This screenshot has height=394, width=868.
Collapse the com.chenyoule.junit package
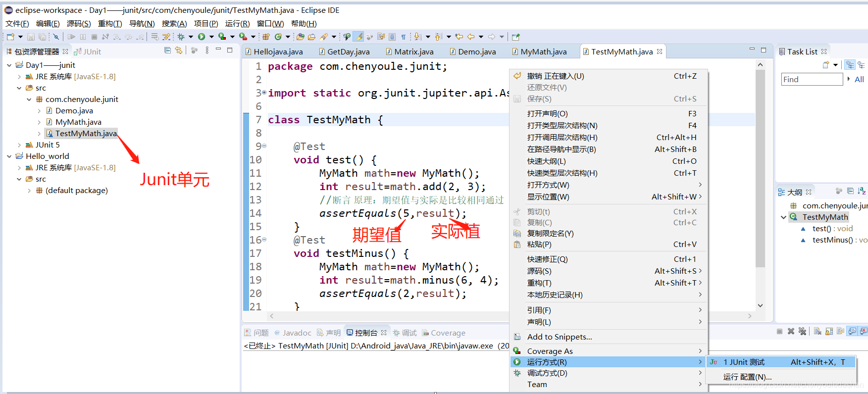pyautogui.click(x=29, y=99)
